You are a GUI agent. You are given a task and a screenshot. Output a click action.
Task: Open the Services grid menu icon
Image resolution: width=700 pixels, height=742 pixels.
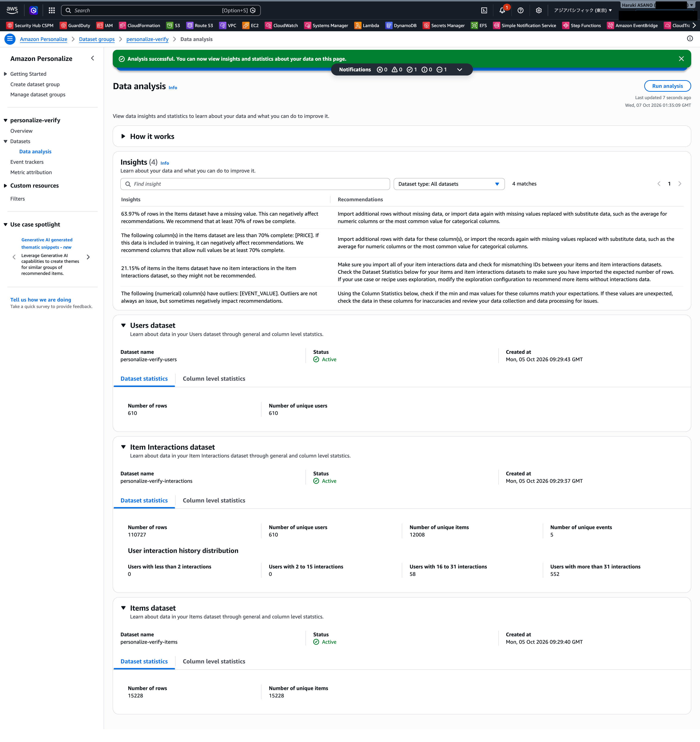point(51,10)
